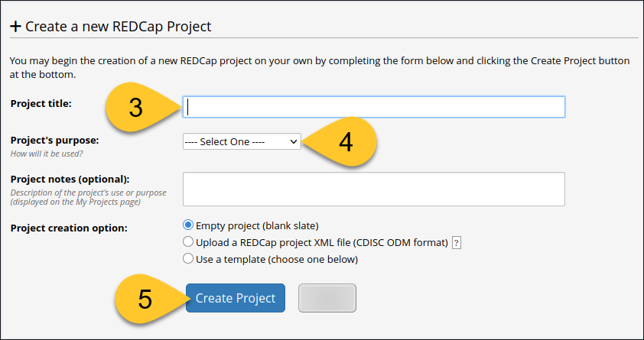Click the question mark help icon
The height and width of the screenshot is (340, 644).
457,243
